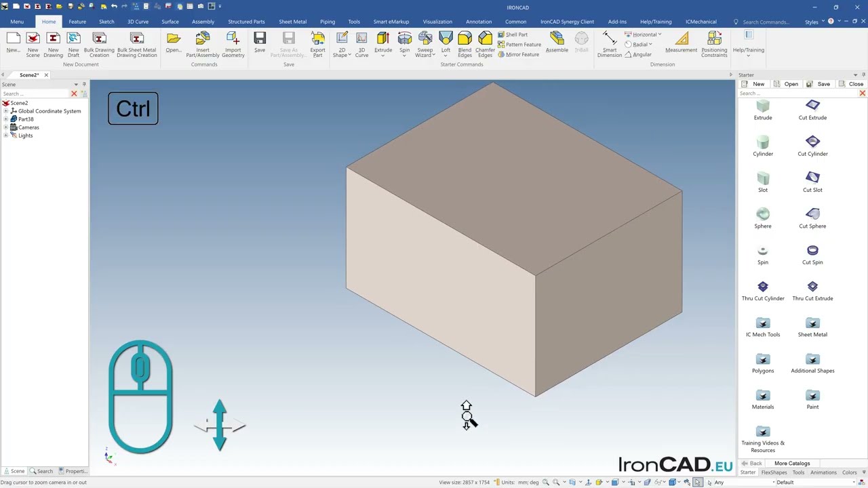Click New in the Starter panel
Image resolution: width=868 pixels, height=488 pixels.
[753, 84]
